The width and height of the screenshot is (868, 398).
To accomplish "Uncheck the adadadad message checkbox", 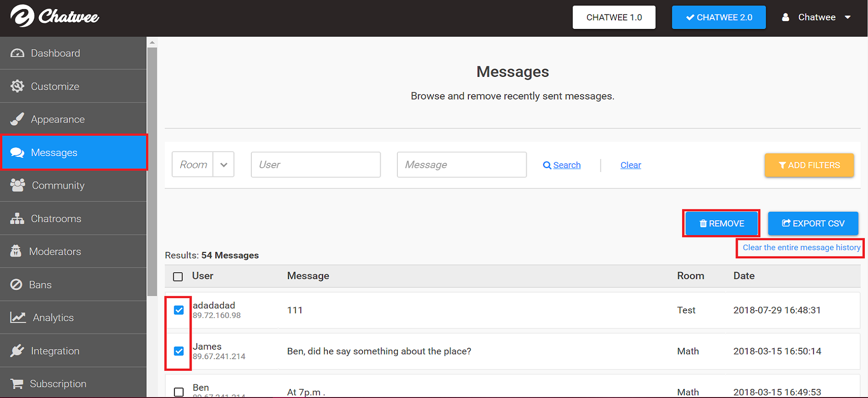I will [x=179, y=310].
